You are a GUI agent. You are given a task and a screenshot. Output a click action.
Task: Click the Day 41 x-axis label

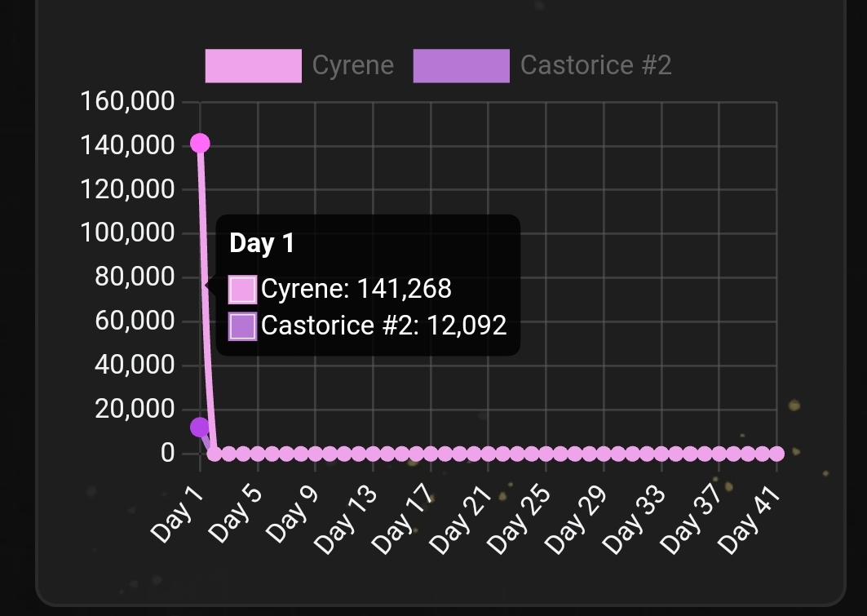(750, 521)
